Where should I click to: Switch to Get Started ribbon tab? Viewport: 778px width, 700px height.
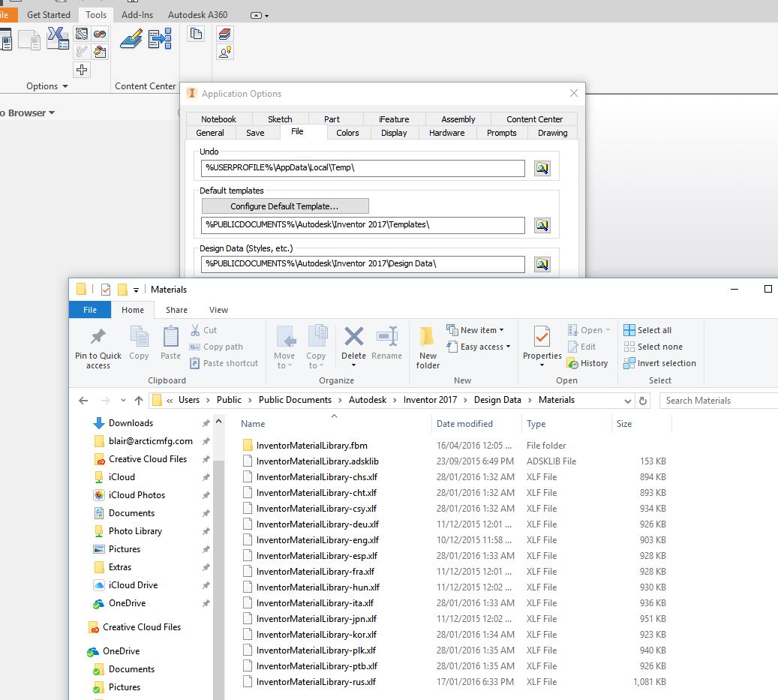[x=49, y=15]
